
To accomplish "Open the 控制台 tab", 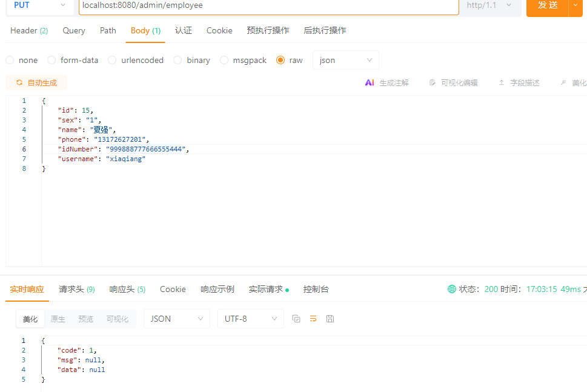I will point(316,289).
